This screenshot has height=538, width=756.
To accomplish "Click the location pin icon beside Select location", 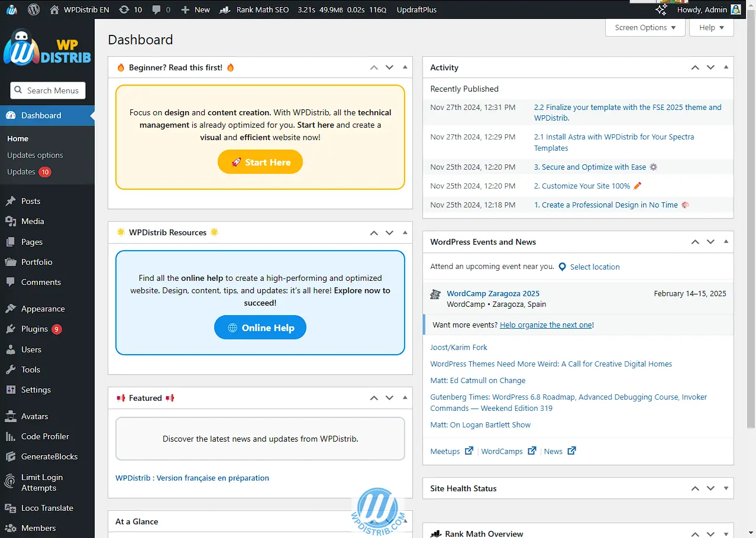I will 563,267.
